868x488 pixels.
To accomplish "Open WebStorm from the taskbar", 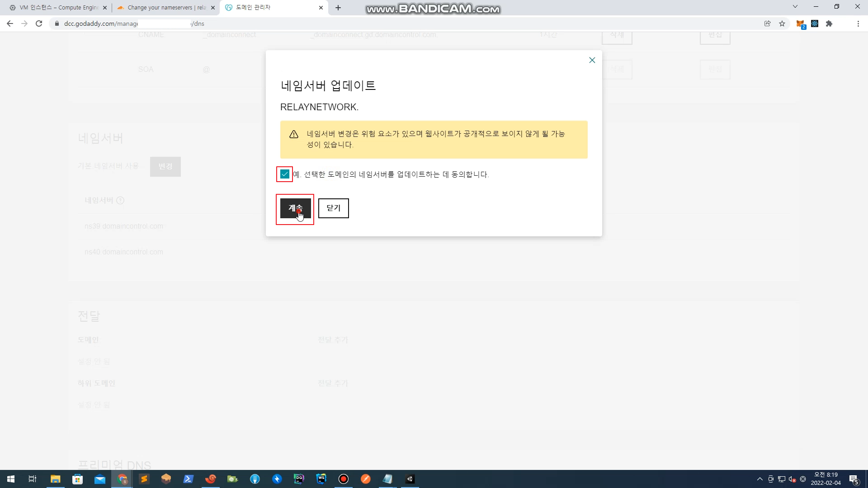I will 321,479.
